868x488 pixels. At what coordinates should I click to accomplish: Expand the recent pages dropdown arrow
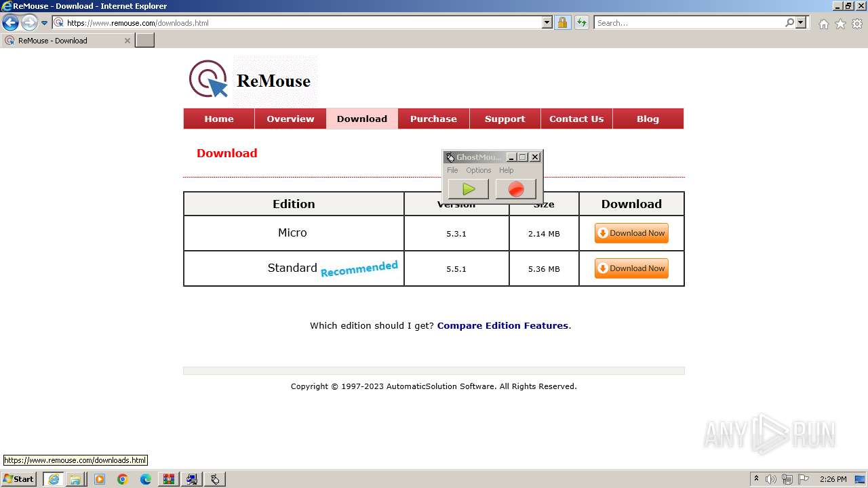45,23
